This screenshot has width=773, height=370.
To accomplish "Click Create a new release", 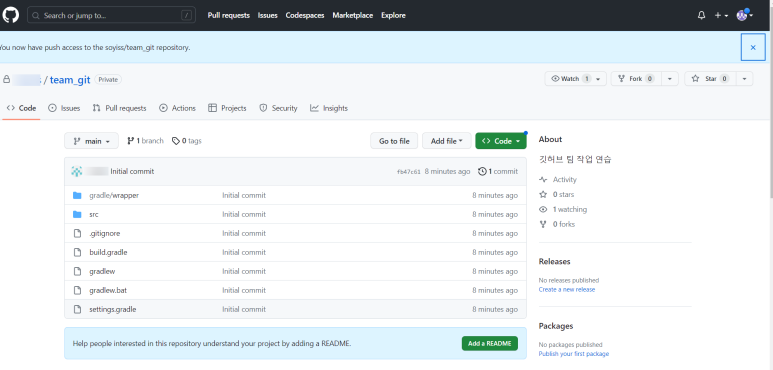I will coord(567,290).
